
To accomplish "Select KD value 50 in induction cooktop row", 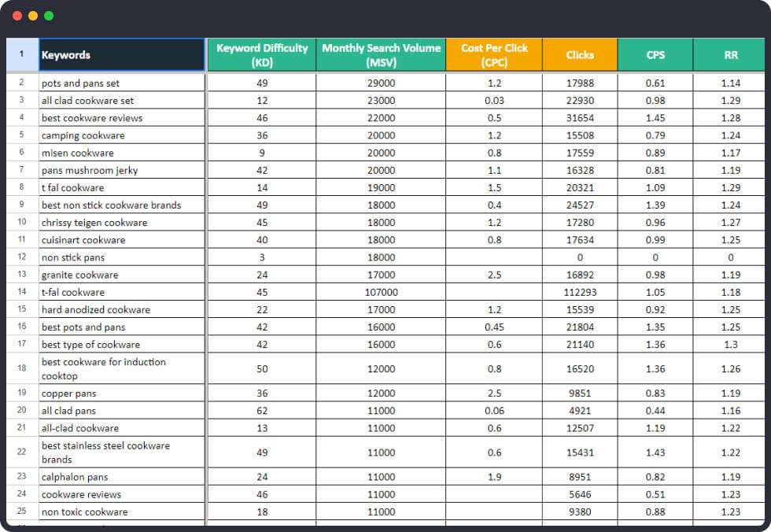I will coord(261,369).
